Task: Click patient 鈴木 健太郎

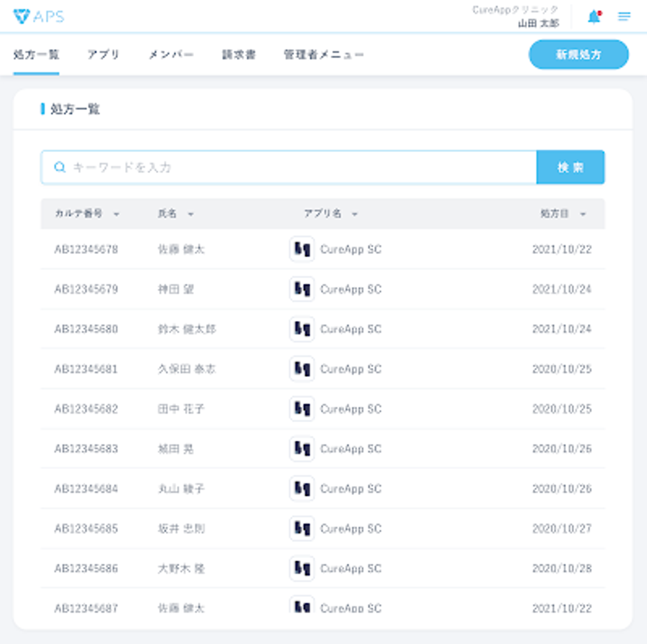Action: click(187, 329)
